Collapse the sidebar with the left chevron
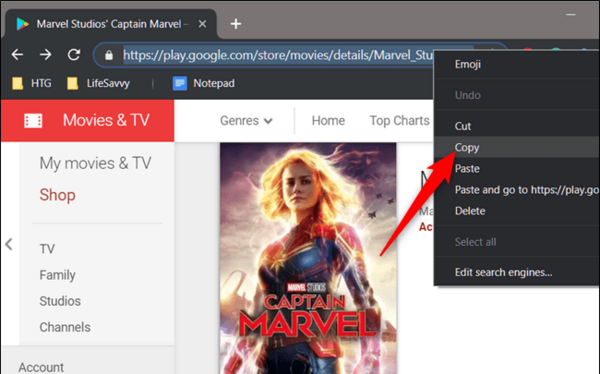 [9, 244]
